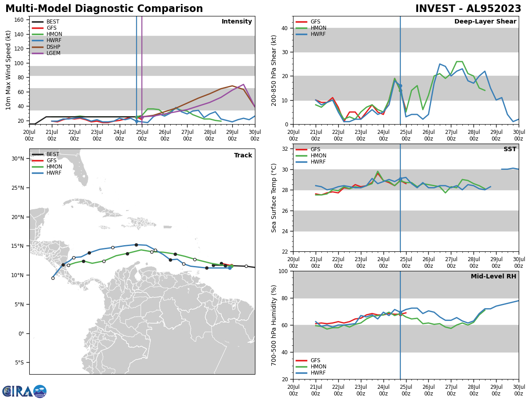Click the westernmost white track point on map

[x=53, y=278]
